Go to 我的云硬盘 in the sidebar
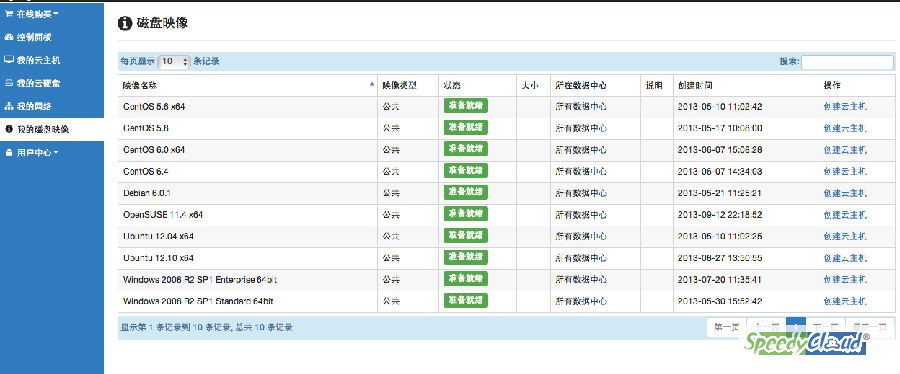 pos(32,83)
